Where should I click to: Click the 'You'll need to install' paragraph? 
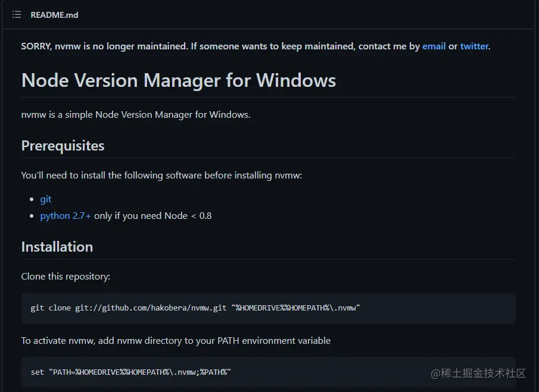click(x=161, y=175)
